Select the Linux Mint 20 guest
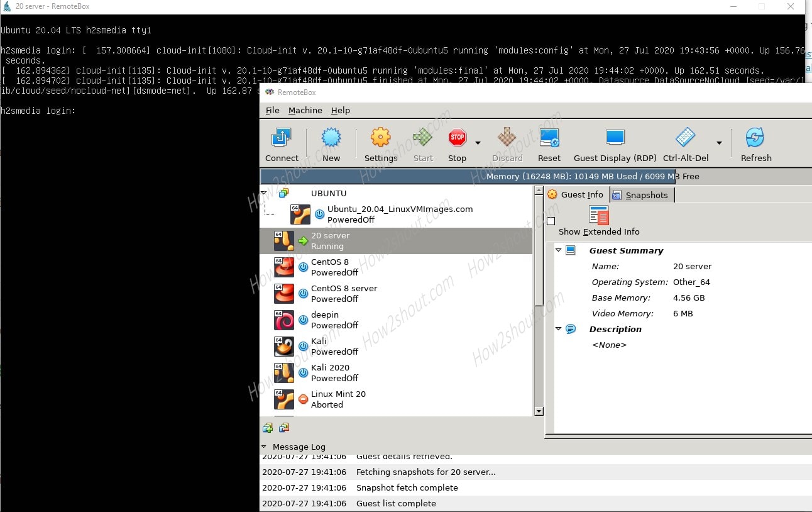 (397, 399)
